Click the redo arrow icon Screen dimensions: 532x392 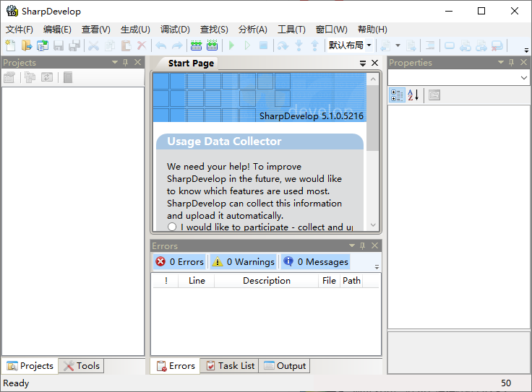point(177,45)
